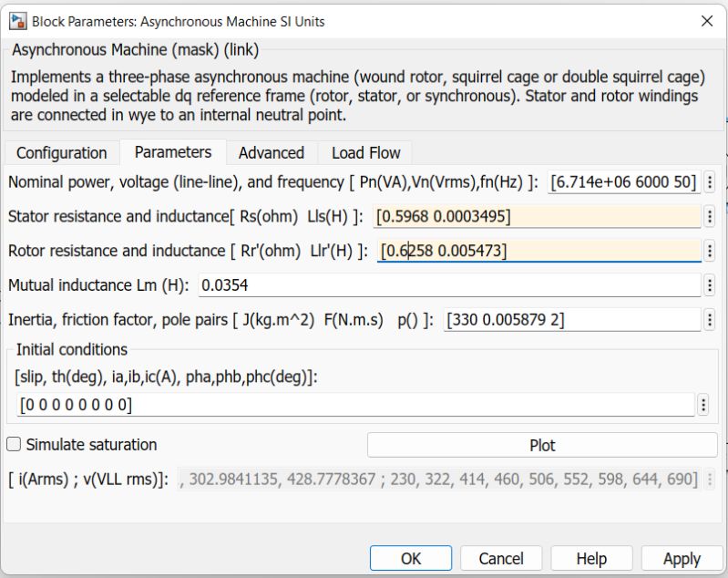This screenshot has width=728, height=578.
Task: Click 'Implements a three-phase asynchronous machine' description
Action: point(357,96)
